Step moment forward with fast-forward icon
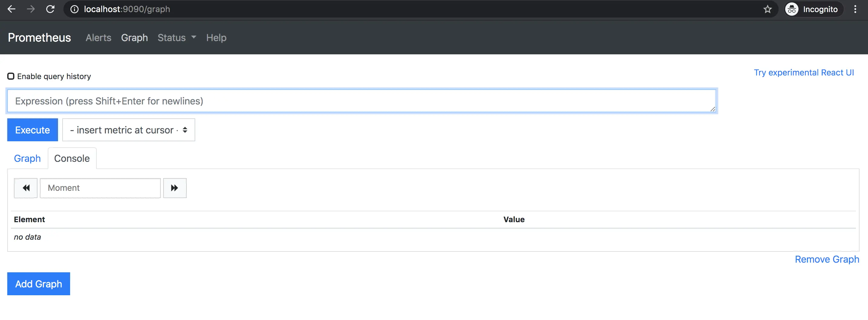This screenshot has height=320, width=868. coord(175,188)
